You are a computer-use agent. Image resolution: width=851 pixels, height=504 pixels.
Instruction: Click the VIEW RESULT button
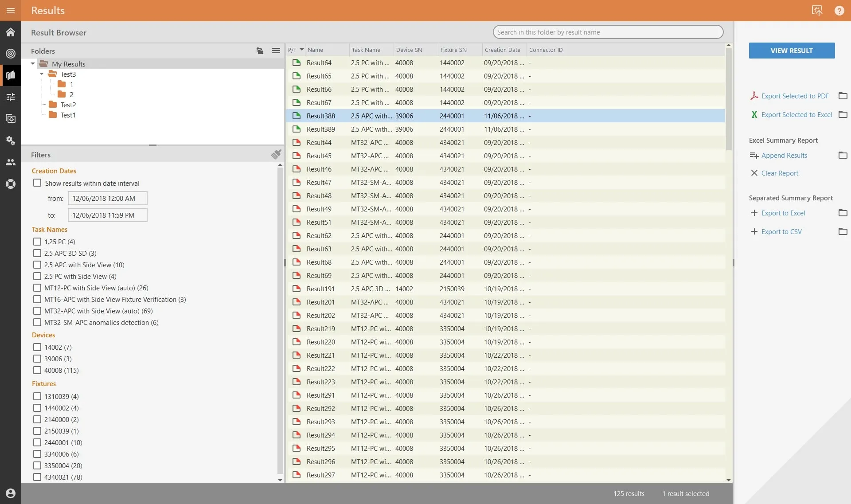[791, 51]
